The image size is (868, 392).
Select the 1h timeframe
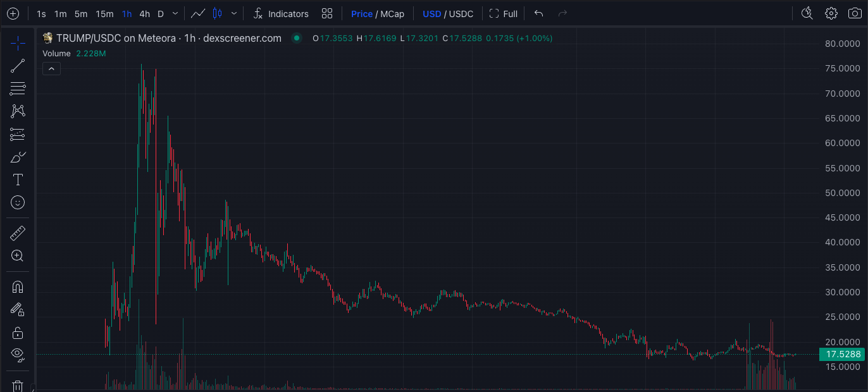tap(127, 13)
